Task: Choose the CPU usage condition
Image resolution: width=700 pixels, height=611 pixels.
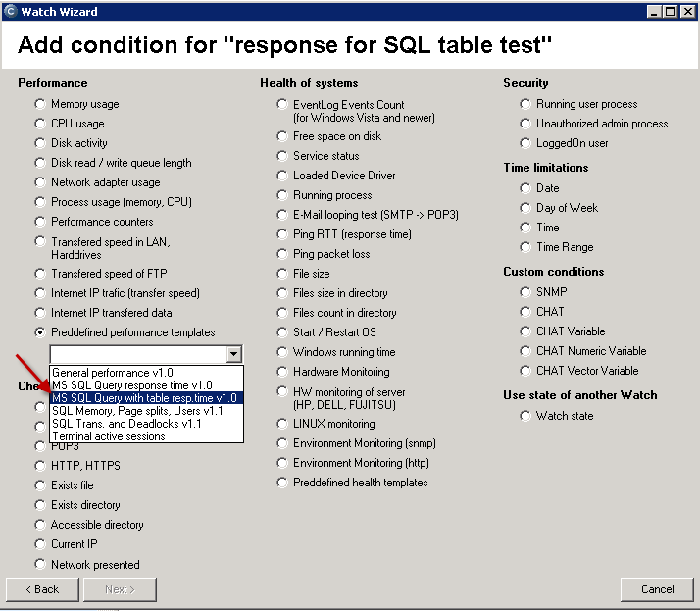Action: [40, 124]
